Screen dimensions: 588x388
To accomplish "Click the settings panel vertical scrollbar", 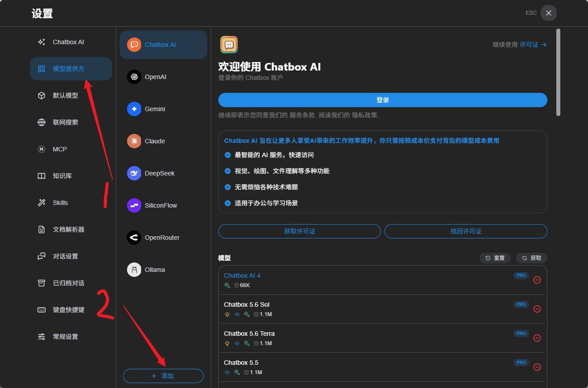I will pos(558,72).
